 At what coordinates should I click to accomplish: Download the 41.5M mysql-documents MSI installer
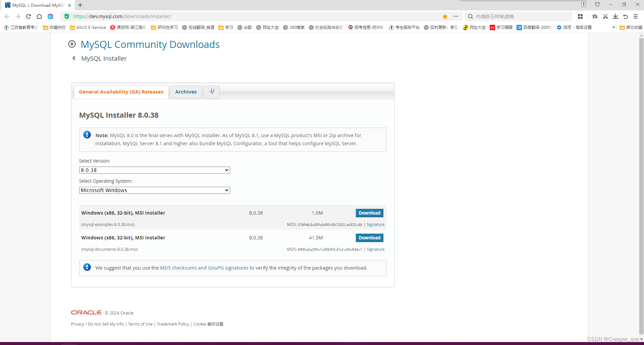[x=369, y=238]
